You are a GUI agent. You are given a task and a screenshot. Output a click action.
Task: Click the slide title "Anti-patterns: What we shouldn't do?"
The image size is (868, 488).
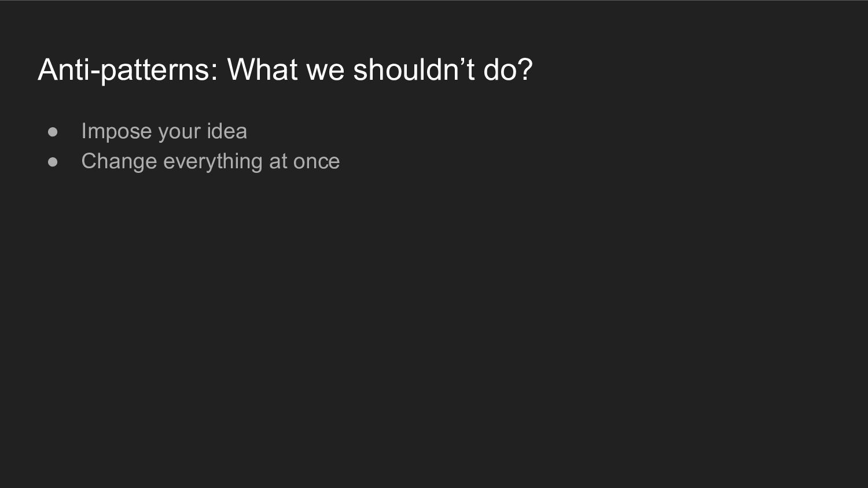click(285, 70)
